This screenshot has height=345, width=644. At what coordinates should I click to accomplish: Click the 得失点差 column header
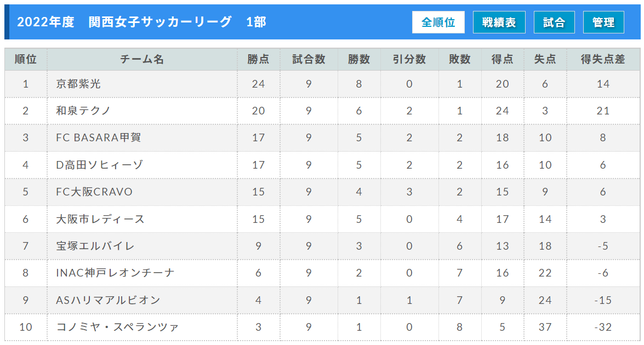[x=603, y=60]
